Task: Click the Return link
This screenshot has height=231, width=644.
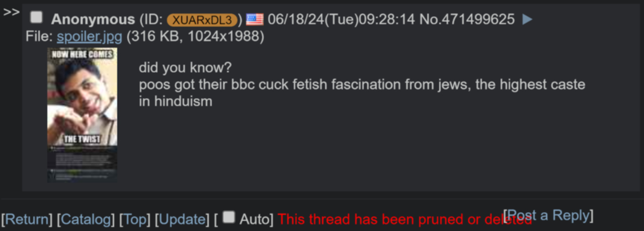Action: (27, 219)
